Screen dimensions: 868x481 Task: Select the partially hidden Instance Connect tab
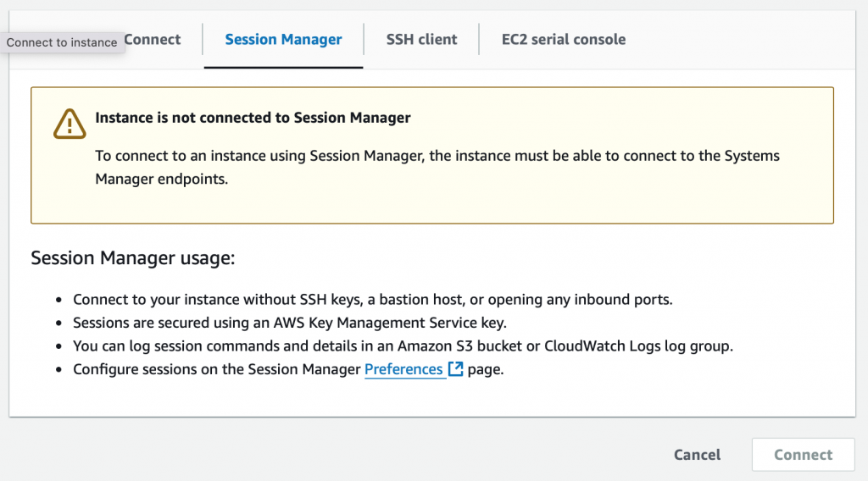153,39
